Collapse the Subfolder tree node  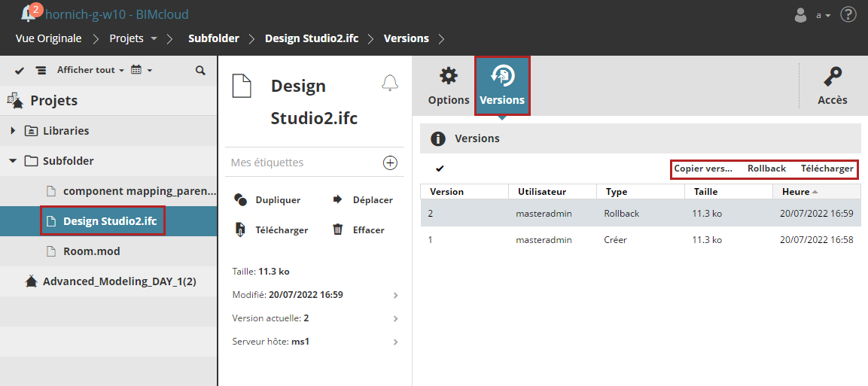[13, 161]
